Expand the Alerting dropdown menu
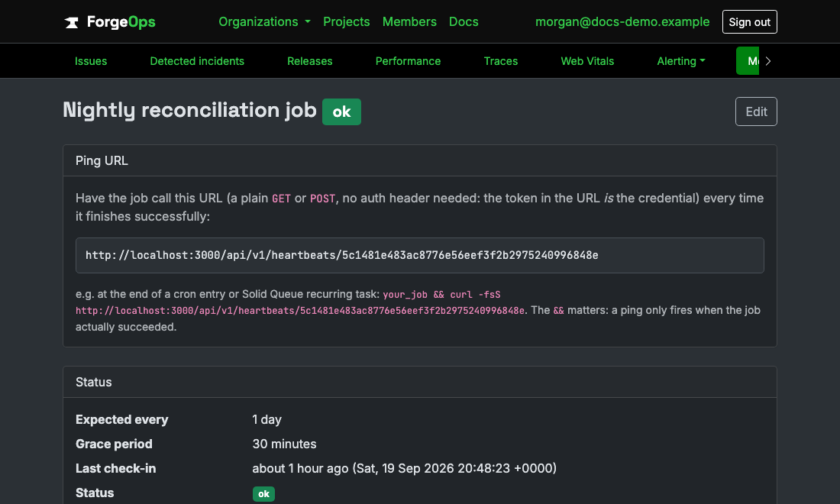 coord(681,61)
